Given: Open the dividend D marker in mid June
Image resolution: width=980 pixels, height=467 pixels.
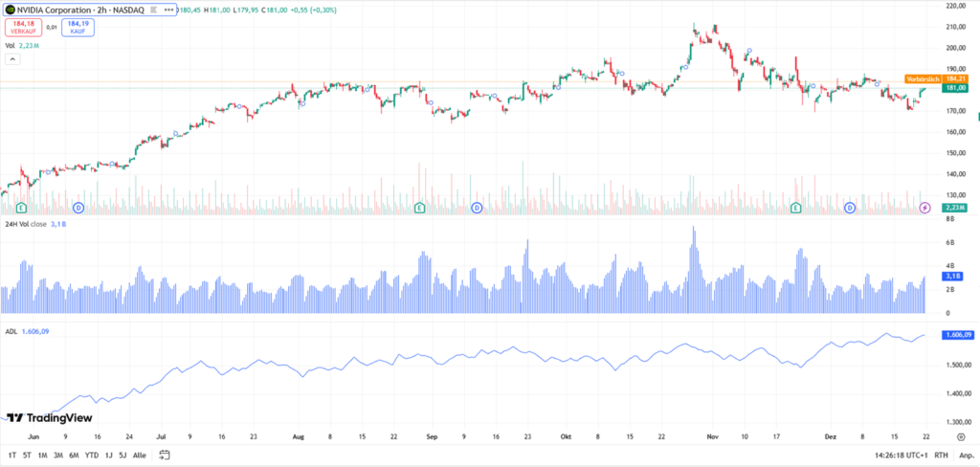Looking at the screenshot, I should [x=78, y=207].
